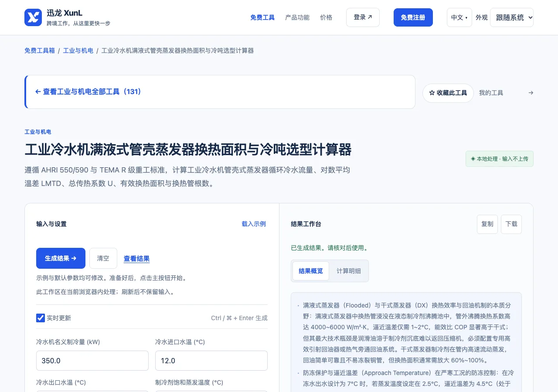This screenshot has height=392, width=558.
Task: Open the 我的工具 link
Action: pos(491,93)
